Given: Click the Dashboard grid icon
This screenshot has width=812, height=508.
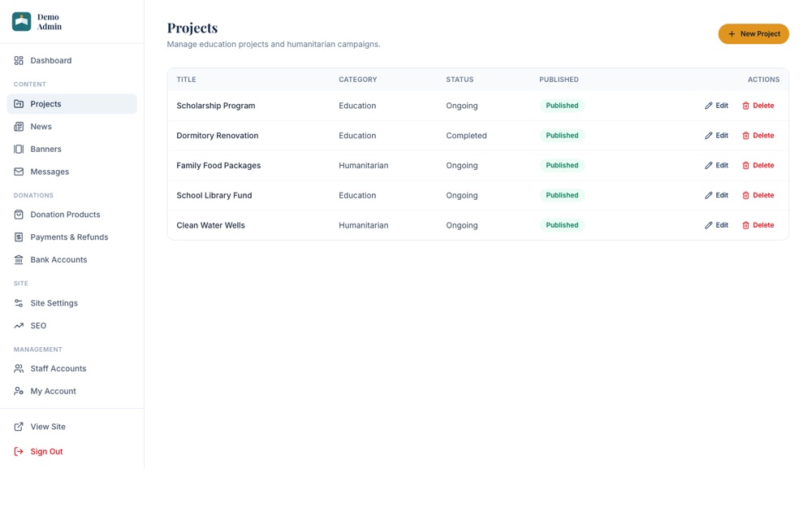Looking at the screenshot, I should click(19, 61).
